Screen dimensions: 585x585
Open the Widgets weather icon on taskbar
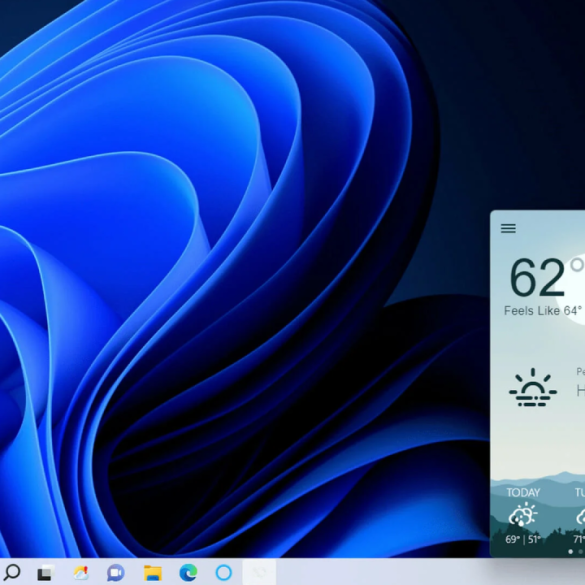pyautogui.click(x=81, y=573)
